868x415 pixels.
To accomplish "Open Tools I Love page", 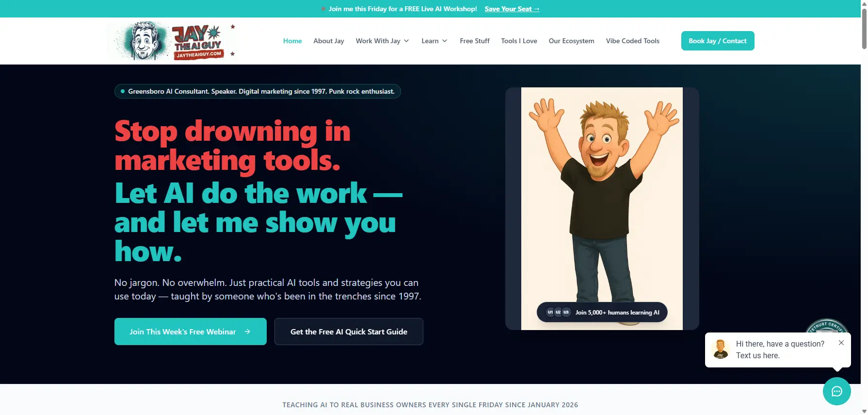I will [x=519, y=41].
